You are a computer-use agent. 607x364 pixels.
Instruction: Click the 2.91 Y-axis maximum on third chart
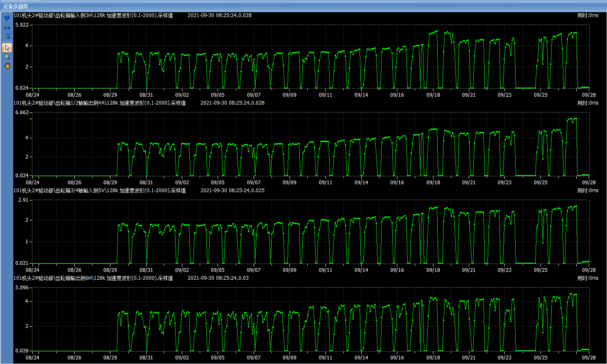tap(23, 200)
